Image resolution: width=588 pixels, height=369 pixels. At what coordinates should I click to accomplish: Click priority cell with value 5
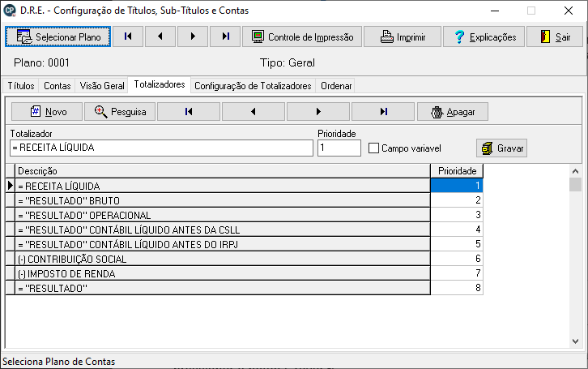tap(457, 244)
